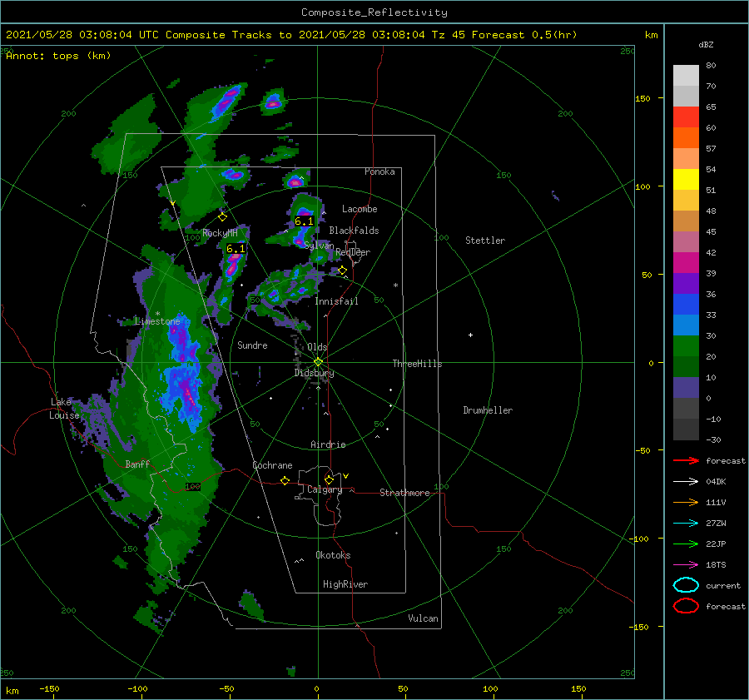The height and width of the screenshot is (700, 749).
Task: Select the 6.1 storm top label below RockyMH
Action: click(x=236, y=249)
